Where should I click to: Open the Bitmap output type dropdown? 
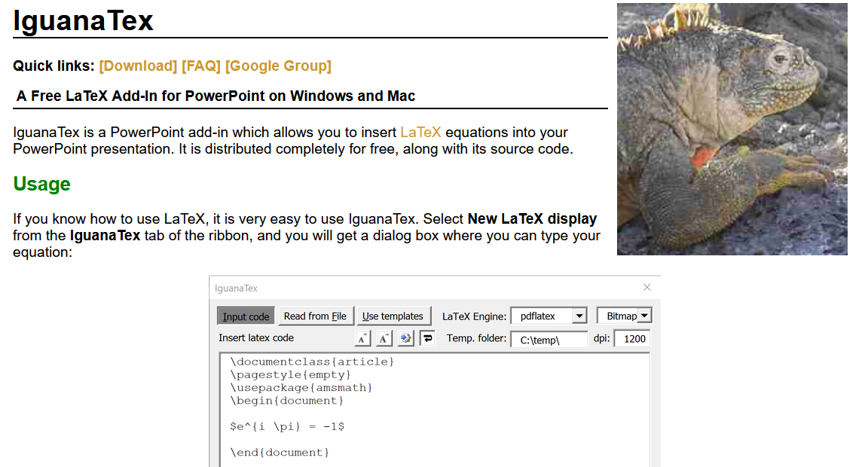(x=643, y=316)
